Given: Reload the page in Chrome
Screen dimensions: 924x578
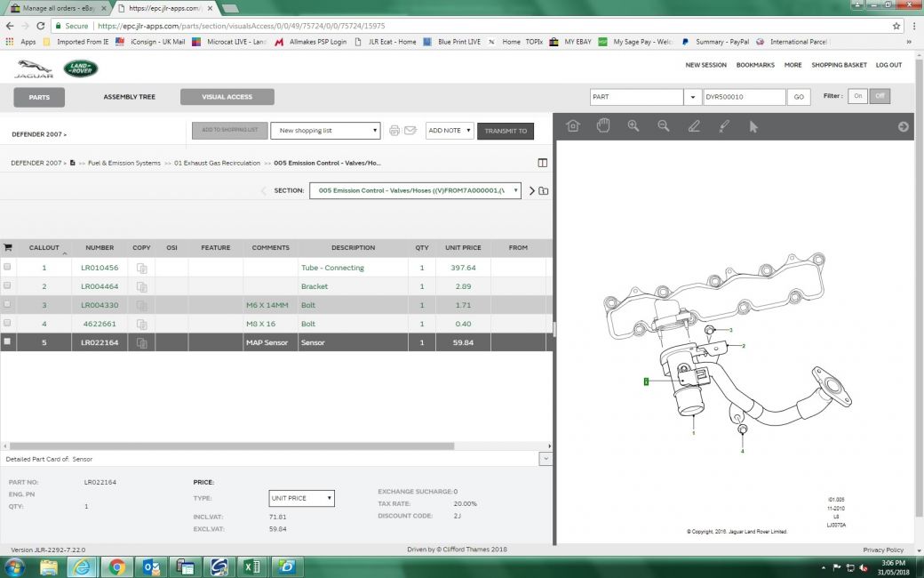Looking at the screenshot, I should (40, 26).
